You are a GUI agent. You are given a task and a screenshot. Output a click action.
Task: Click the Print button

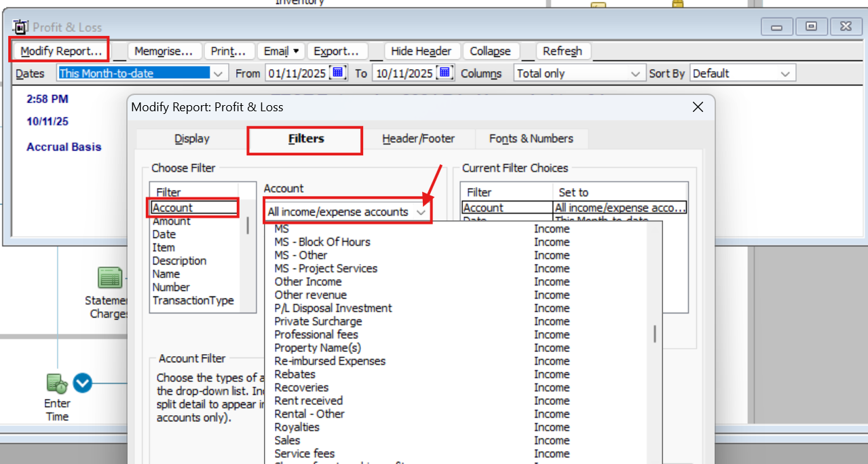(229, 51)
